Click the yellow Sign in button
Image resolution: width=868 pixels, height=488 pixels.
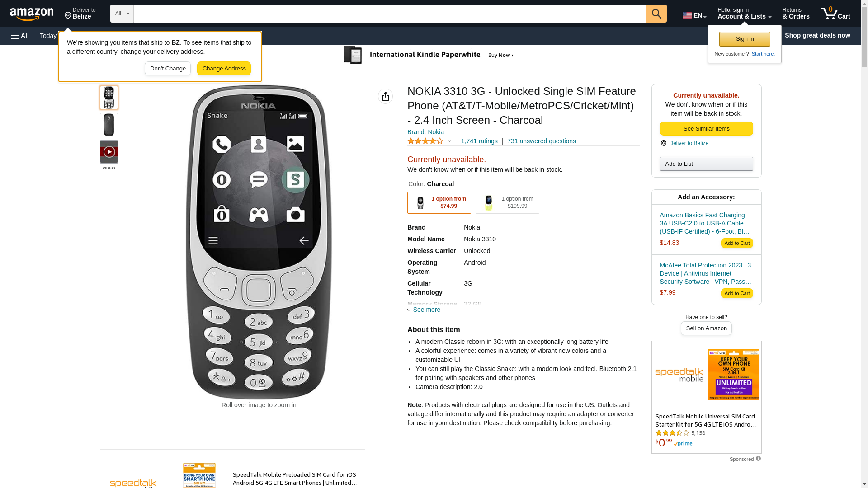point(745,39)
